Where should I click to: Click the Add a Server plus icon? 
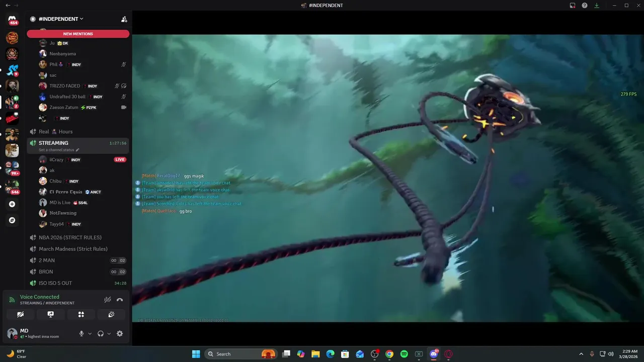[x=12, y=204]
